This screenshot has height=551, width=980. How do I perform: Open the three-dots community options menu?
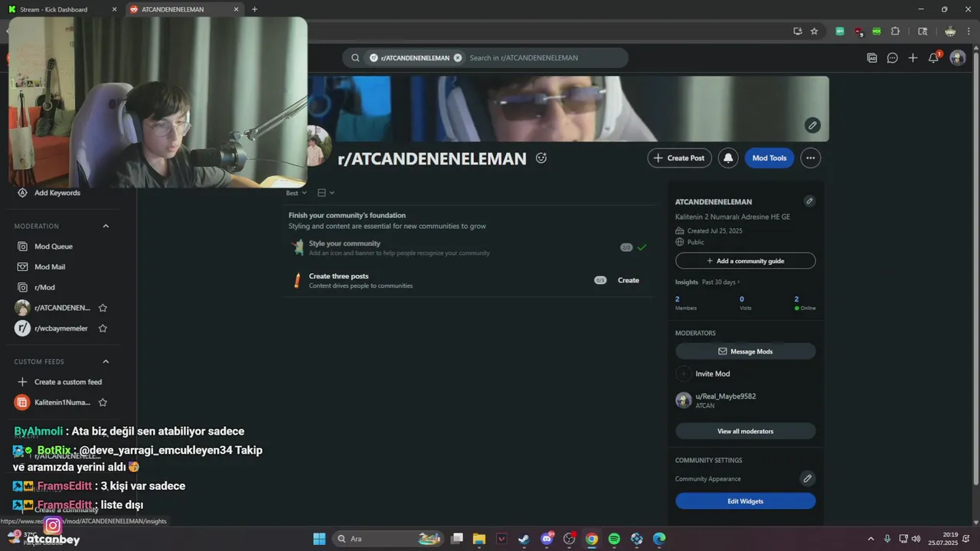click(x=810, y=158)
